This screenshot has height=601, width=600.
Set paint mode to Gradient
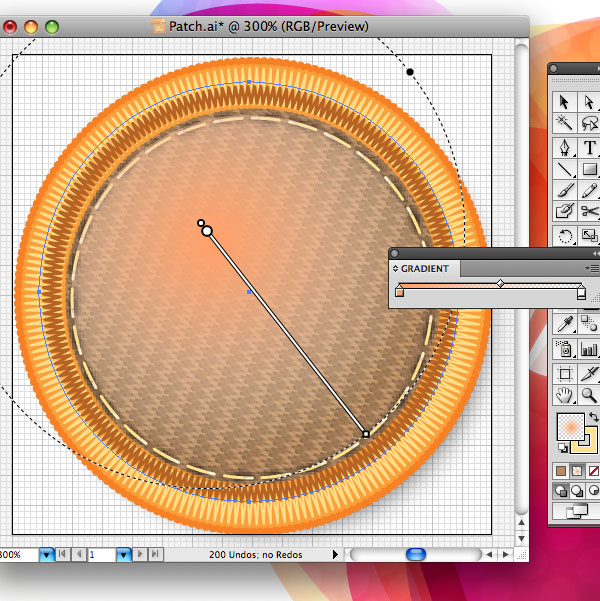tap(577, 471)
